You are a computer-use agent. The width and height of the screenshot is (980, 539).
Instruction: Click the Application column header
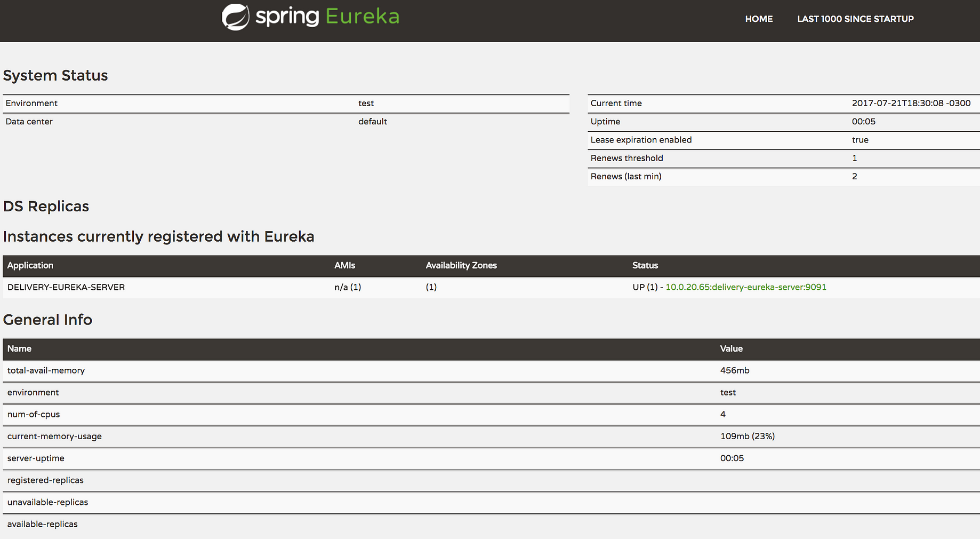tap(30, 265)
